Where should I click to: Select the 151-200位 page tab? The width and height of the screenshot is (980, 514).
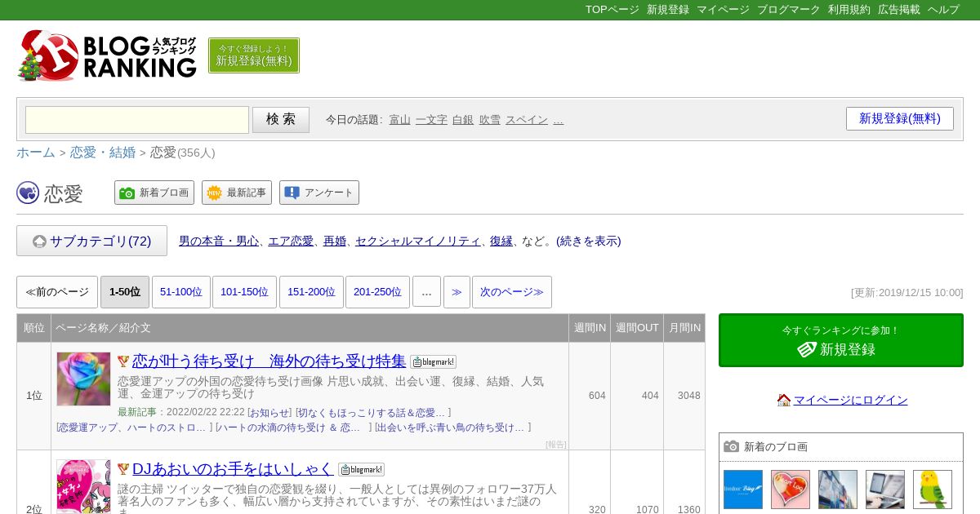coord(311,292)
